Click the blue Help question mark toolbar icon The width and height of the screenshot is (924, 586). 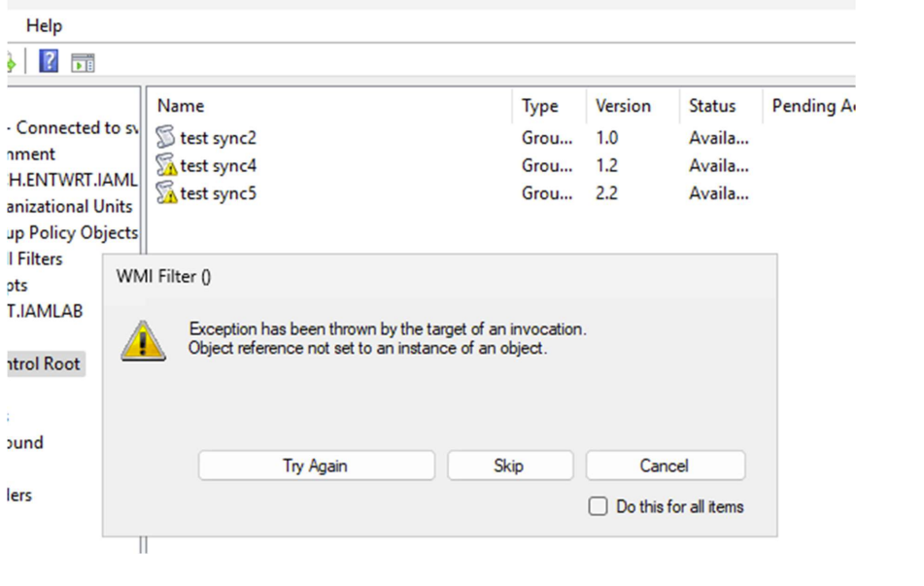49,63
